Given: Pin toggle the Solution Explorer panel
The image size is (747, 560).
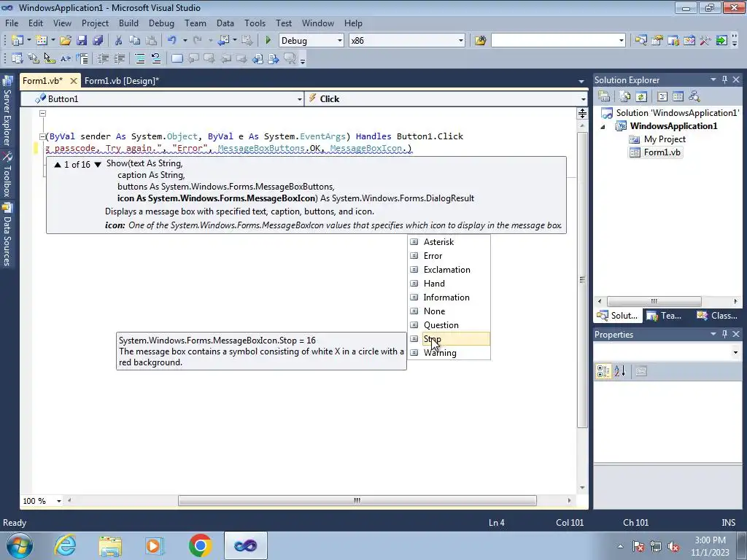Looking at the screenshot, I should pos(724,79).
